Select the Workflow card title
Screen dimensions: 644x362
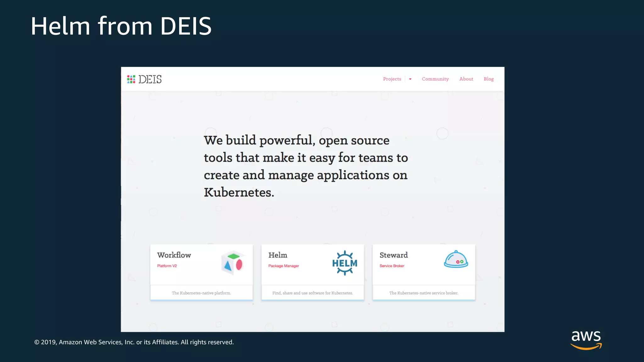click(174, 255)
